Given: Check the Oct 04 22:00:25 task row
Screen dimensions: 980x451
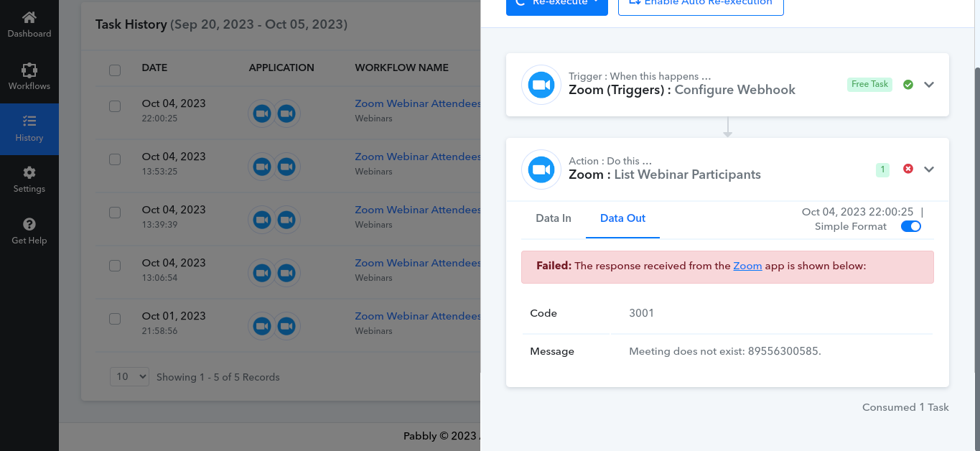Looking at the screenshot, I should (115, 106).
